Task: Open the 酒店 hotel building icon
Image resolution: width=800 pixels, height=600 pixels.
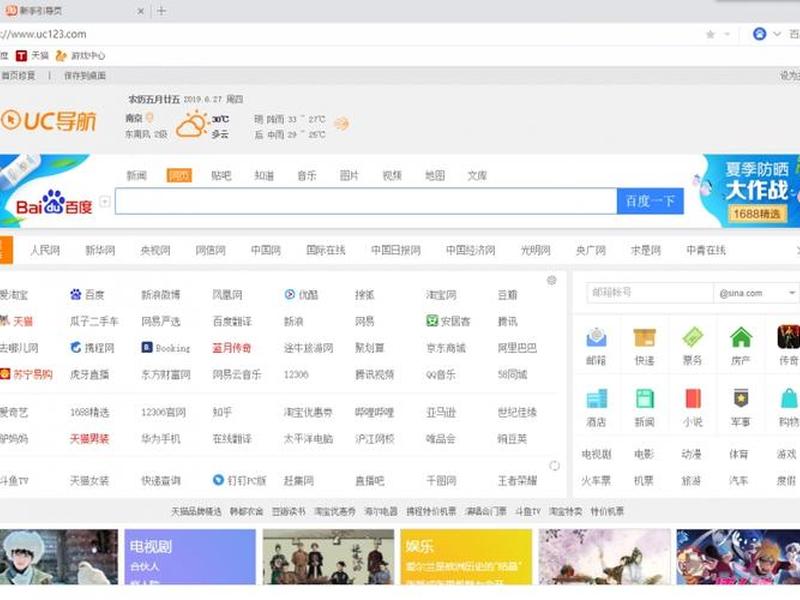Action: [x=596, y=399]
